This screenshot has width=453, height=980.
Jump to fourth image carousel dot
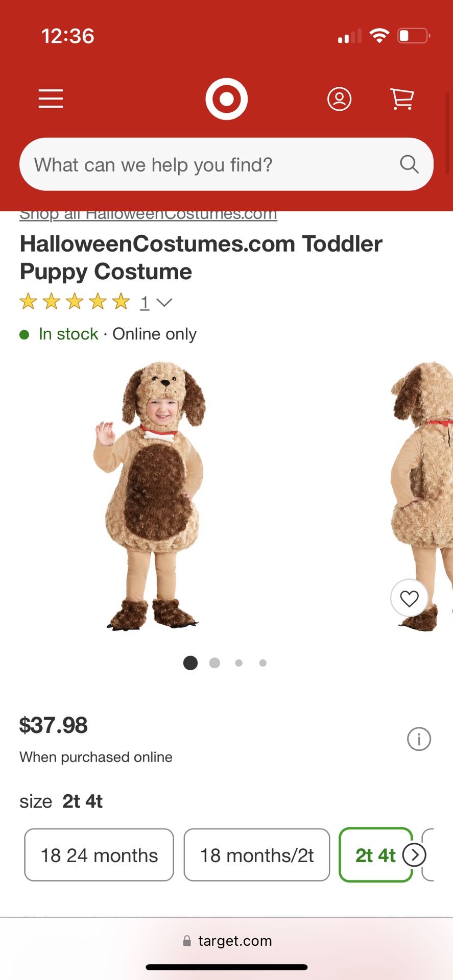[263, 663]
